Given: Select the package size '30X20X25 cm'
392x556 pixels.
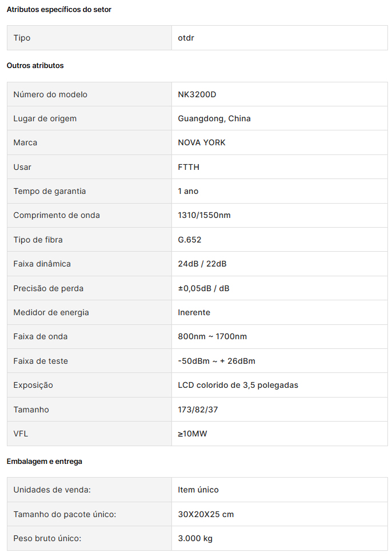Looking at the screenshot, I should [206, 514].
